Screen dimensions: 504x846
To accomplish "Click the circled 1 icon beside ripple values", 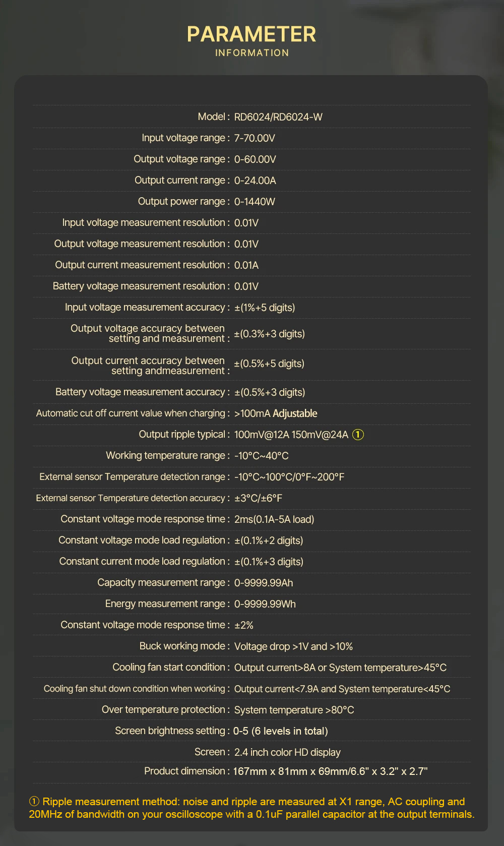I will (x=358, y=435).
